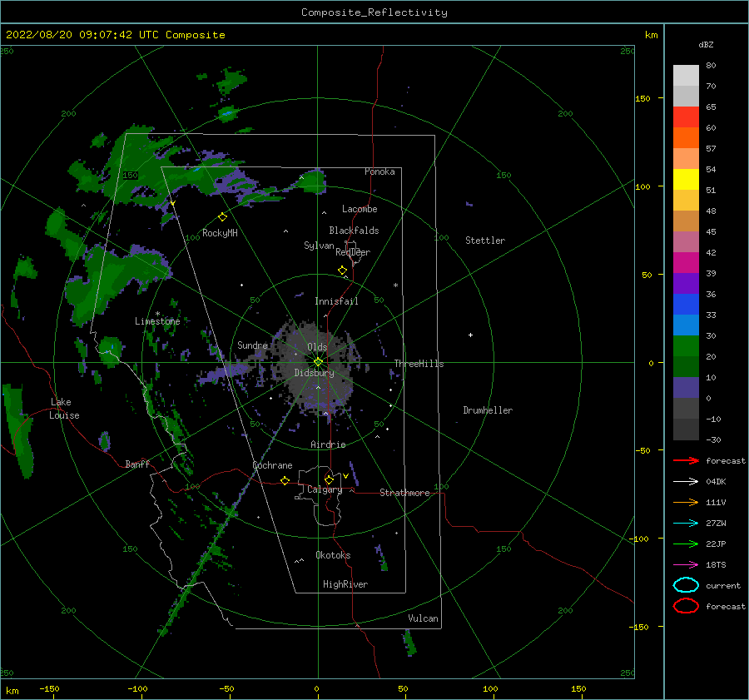Click the Vulcan city label

[x=424, y=618]
